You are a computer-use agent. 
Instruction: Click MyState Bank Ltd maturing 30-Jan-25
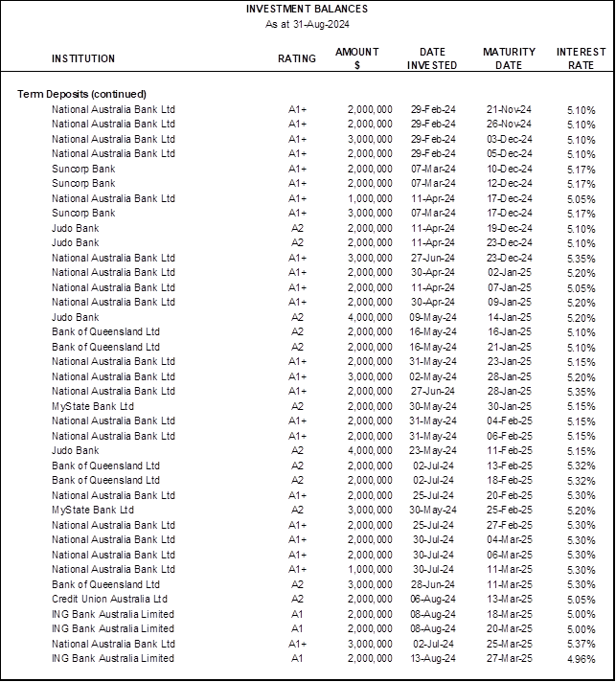tap(93, 406)
